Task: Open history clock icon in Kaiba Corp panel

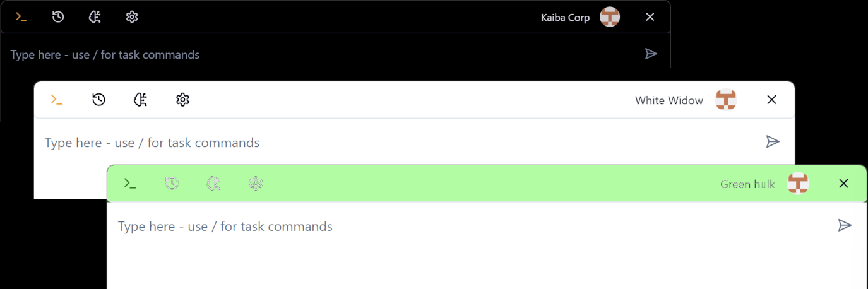Action: [58, 17]
